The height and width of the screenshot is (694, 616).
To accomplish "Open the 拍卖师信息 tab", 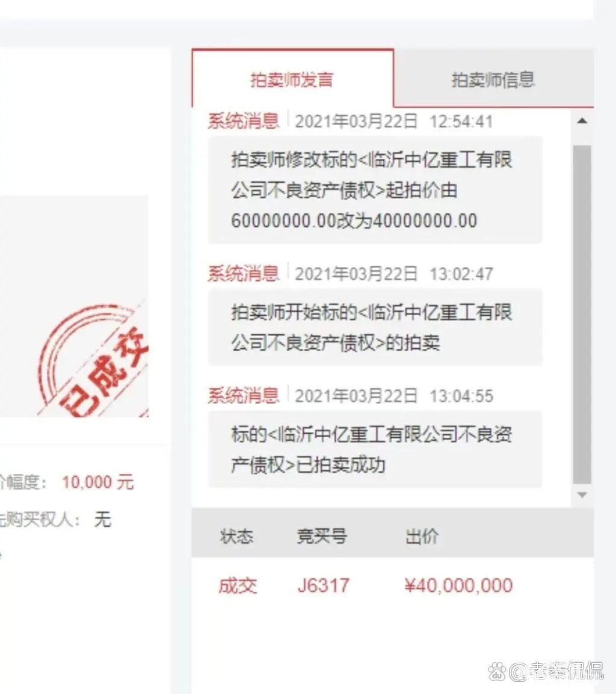I will (x=493, y=79).
